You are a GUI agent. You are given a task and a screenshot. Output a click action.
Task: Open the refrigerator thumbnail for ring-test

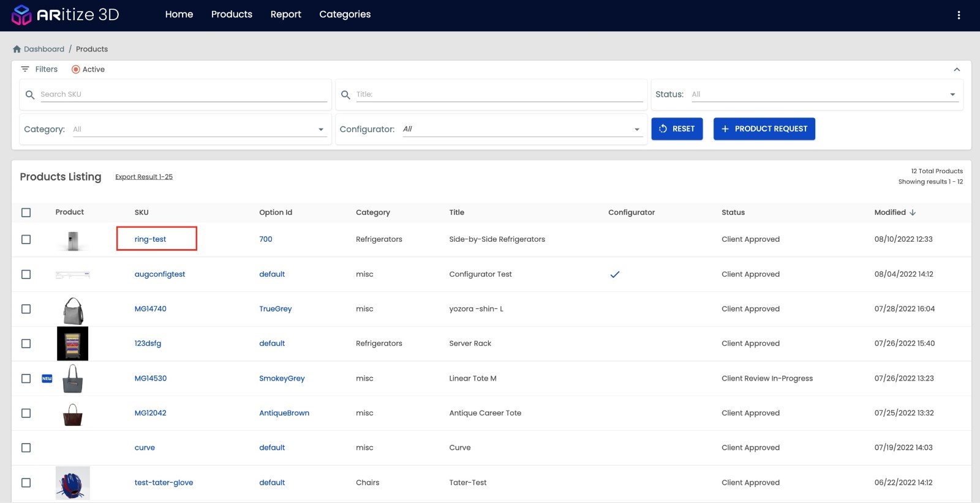point(73,240)
